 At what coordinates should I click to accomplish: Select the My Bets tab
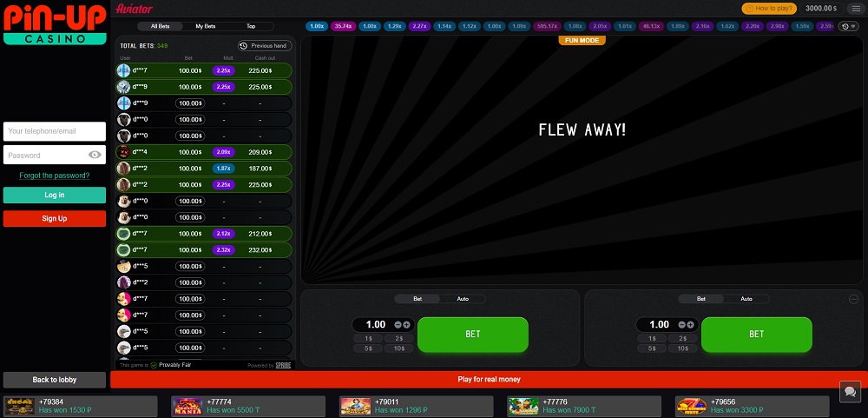(206, 26)
